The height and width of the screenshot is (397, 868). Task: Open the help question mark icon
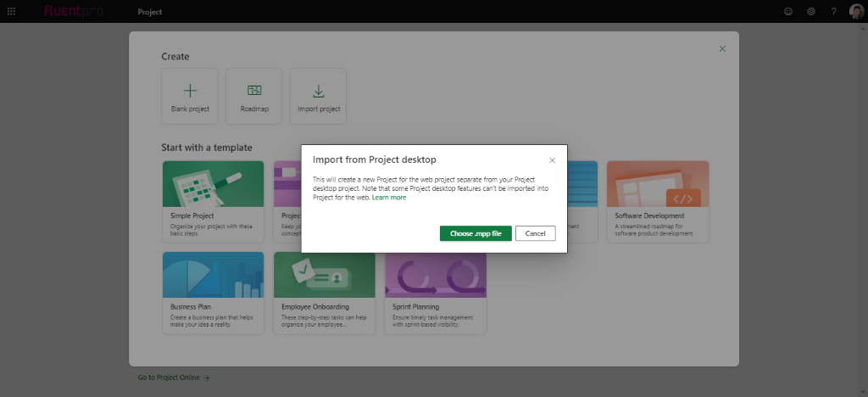click(834, 11)
